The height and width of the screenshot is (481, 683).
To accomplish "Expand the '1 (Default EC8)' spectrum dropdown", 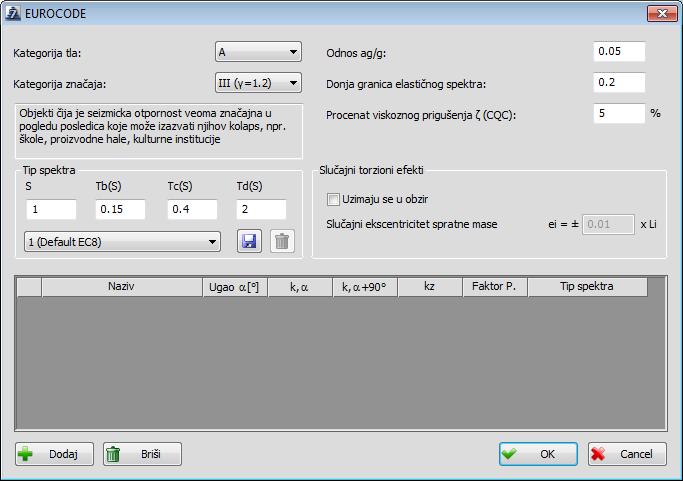I will click(x=122, y=242).
